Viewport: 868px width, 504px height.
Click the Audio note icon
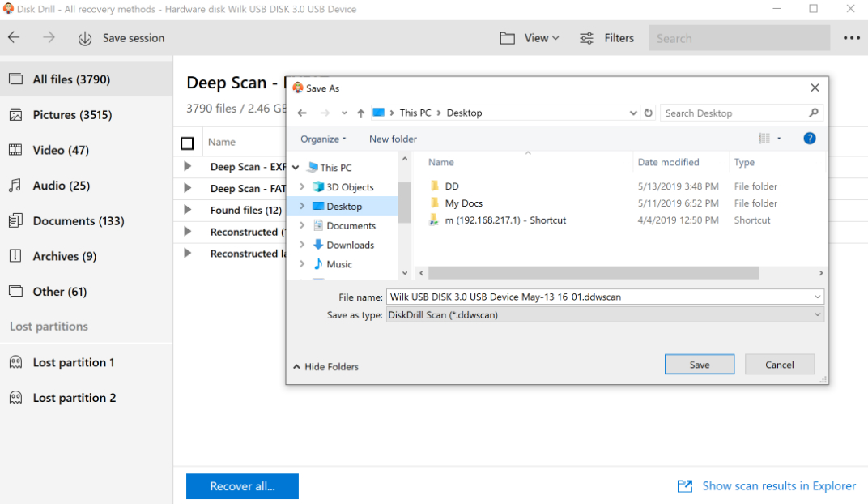tap(15, 186)
